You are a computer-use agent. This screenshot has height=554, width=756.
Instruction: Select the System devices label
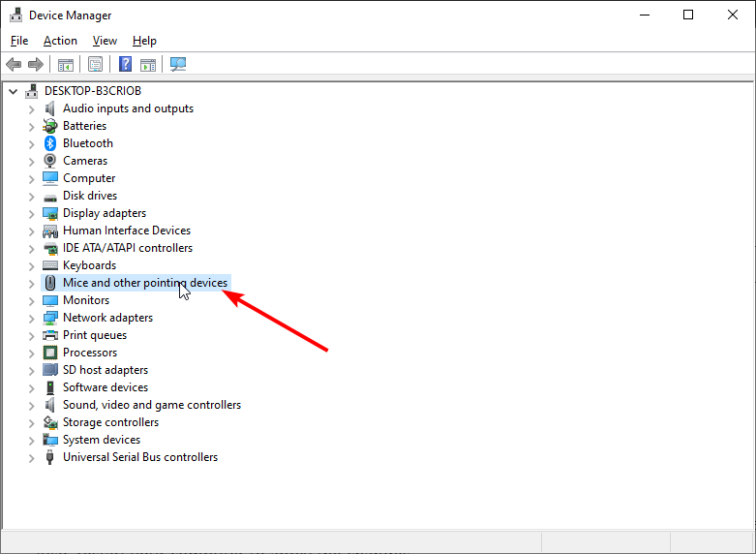tap(102, 440)
